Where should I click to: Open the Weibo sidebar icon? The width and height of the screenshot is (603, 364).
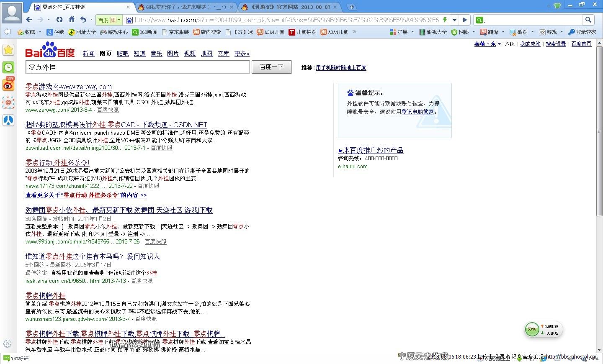(x=8, y=85)
